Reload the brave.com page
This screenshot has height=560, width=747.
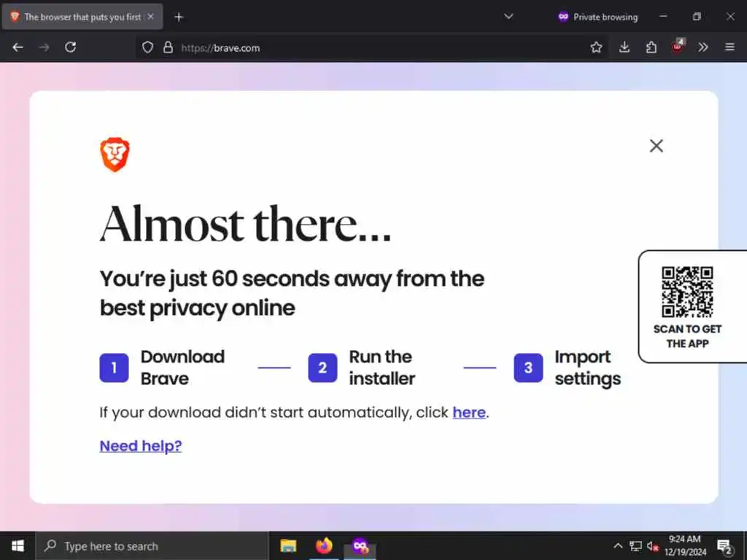coord(71,47)
